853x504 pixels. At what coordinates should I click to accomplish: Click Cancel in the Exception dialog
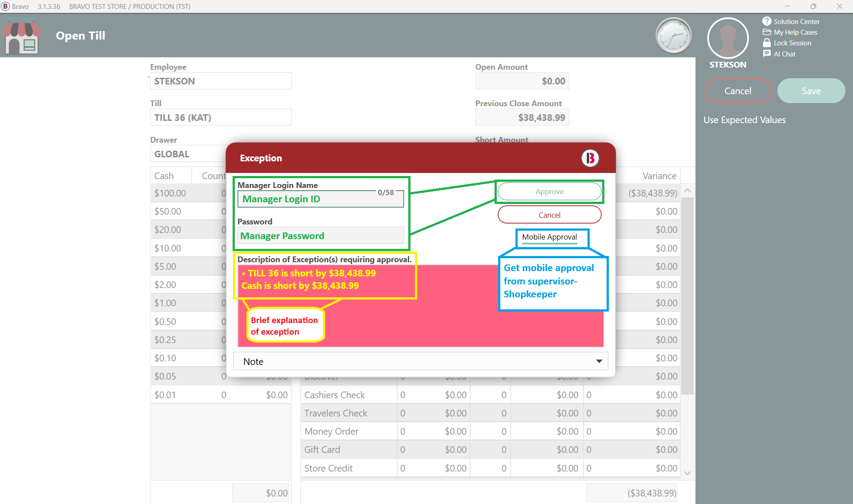coord(549,215)
